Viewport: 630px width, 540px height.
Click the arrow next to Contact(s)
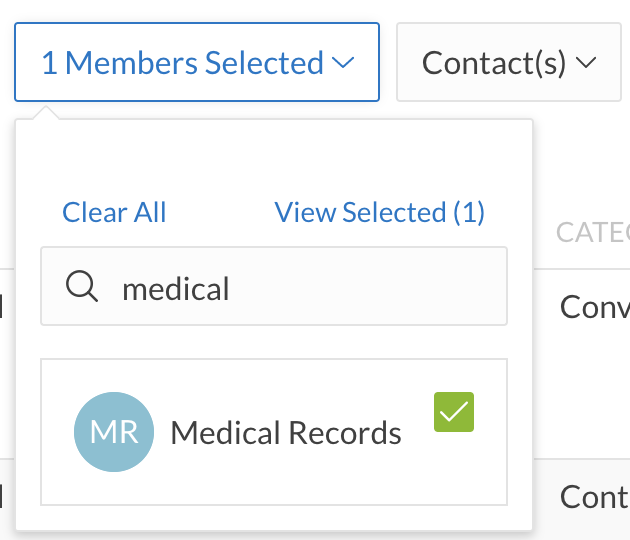pos(586,62)
